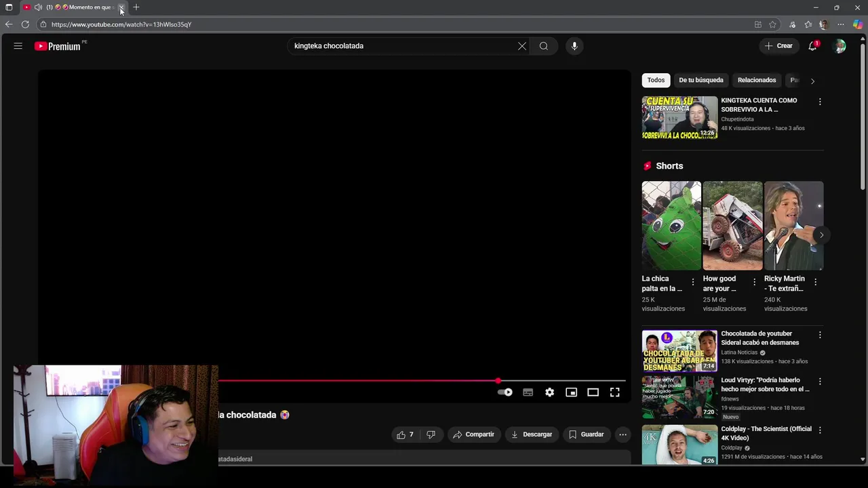Viewport: 868px width, 488px height.
Task: Mute the tab via speaker icon
Action: tap(38, 7)
